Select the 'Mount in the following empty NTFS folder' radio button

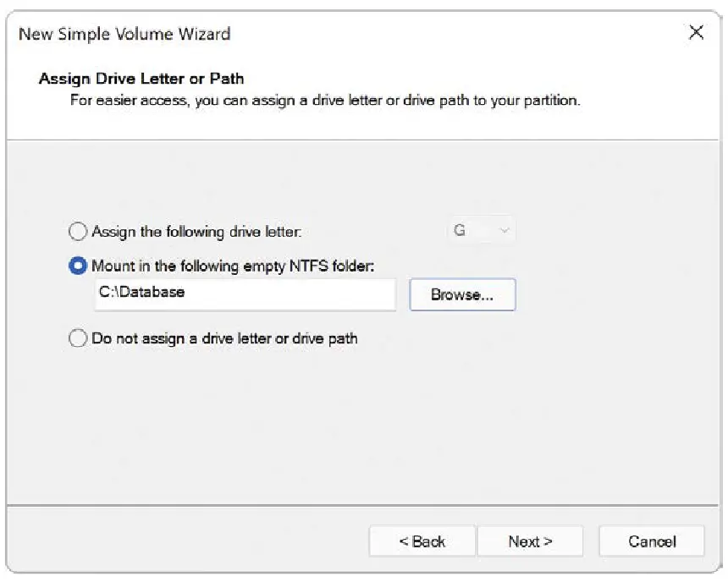(77, 266)
